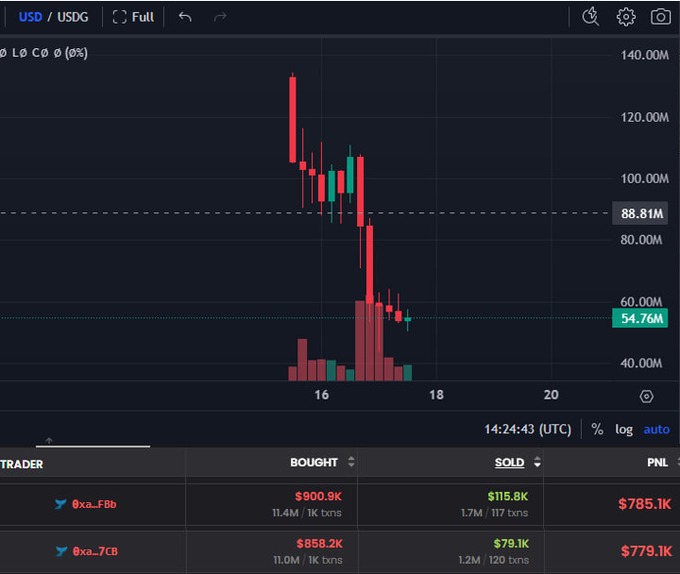Select the $858.2K bought value
This screenshot has width=680, height=574.
point(320,544)
